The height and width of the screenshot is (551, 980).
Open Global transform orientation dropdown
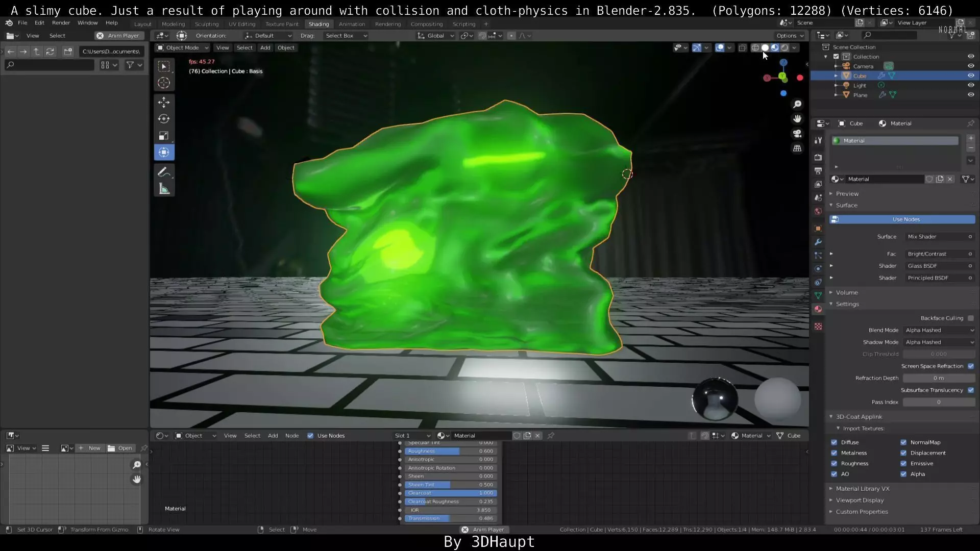tap(435, 36)
